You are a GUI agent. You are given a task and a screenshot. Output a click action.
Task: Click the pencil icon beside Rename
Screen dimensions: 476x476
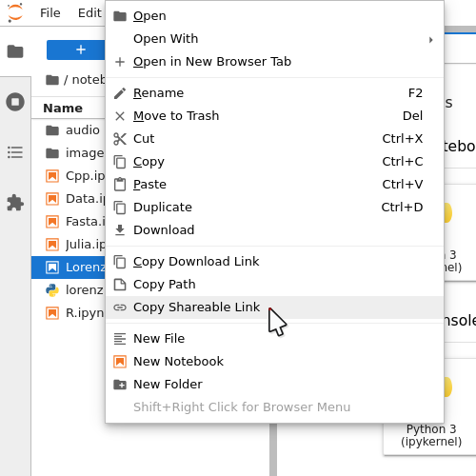click(120, 93)
